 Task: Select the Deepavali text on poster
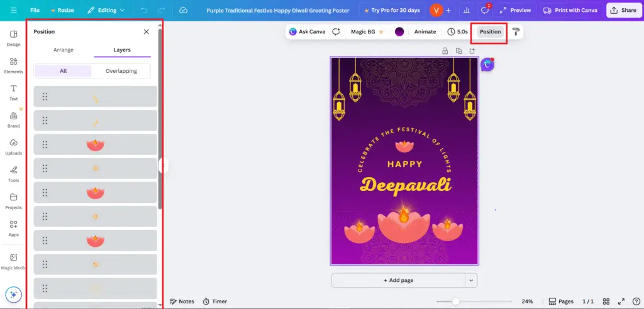click(406, 185)
